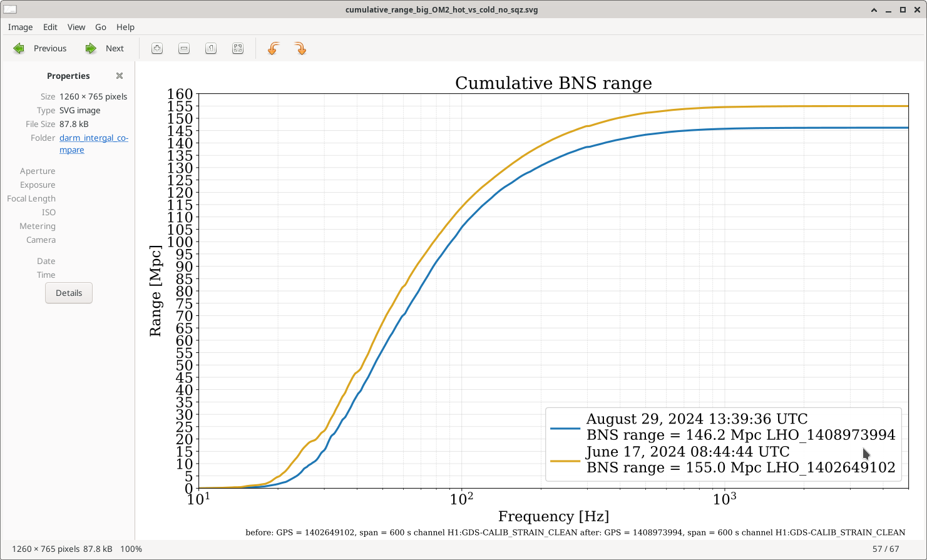The image size is (927, 560).
Task: Open the View menu
Action: pos(76,27)
